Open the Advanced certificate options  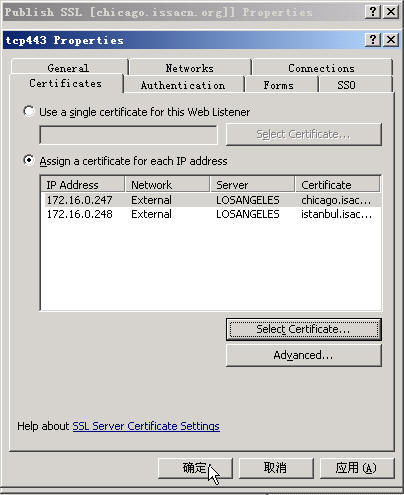point(304,355)
